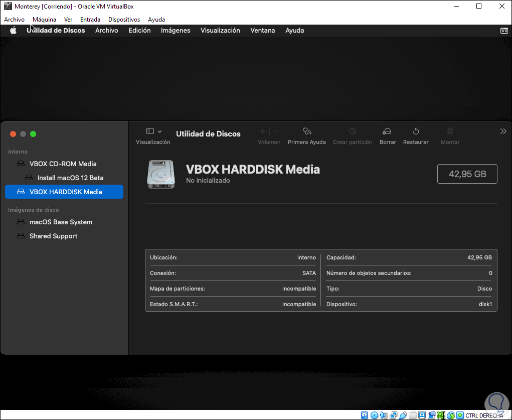
Task: Open the Utilidad de Discos app menu
Action: (56, 31)
